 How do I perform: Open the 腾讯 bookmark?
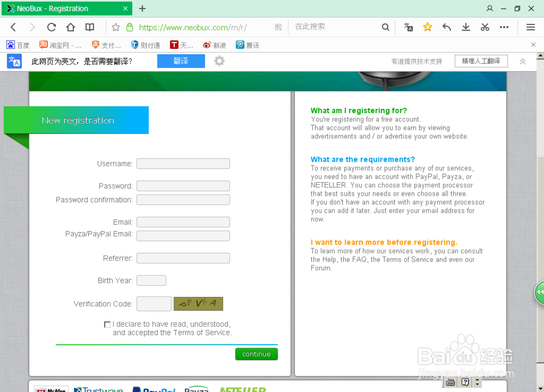248,45
